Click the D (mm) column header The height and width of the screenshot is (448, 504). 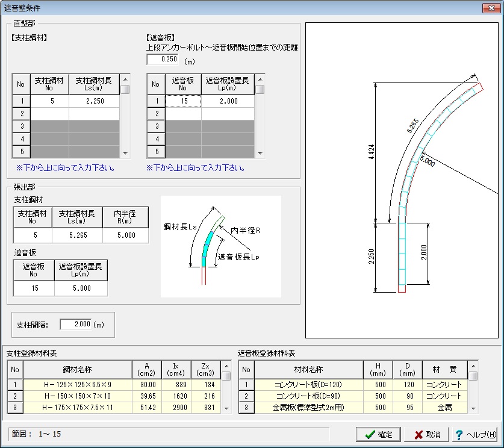408,370
